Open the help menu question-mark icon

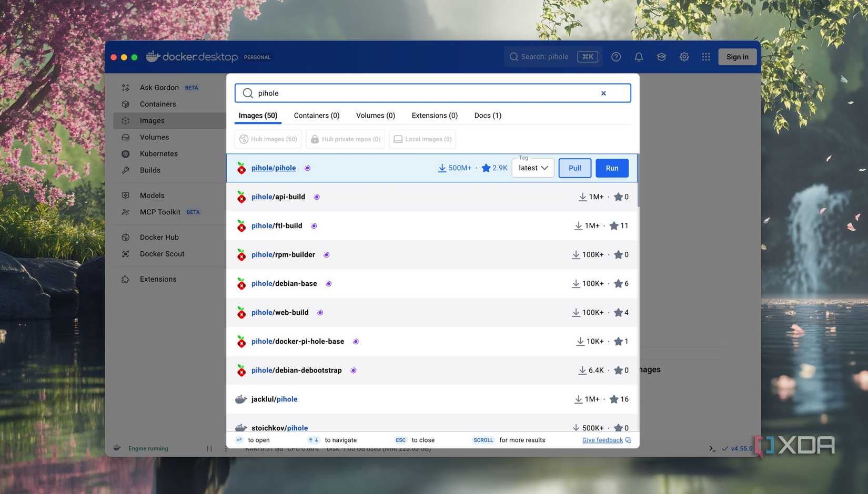pos(616,57)
